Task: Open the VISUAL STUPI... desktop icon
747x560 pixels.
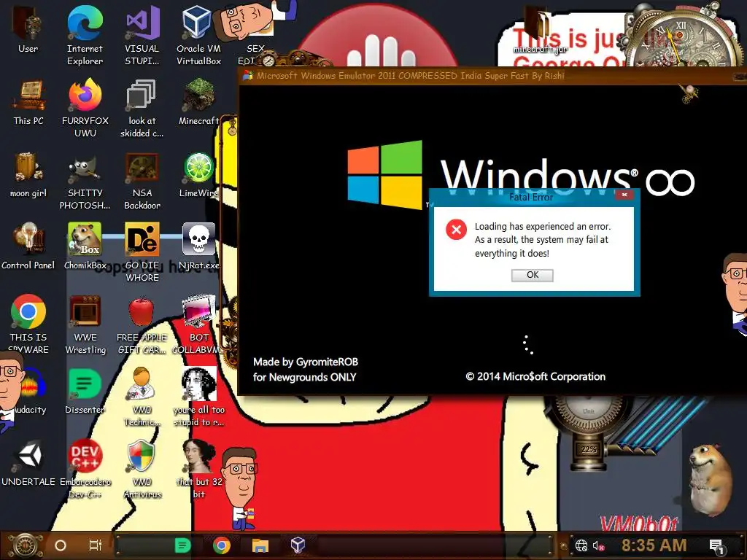Action: (142, 35)
